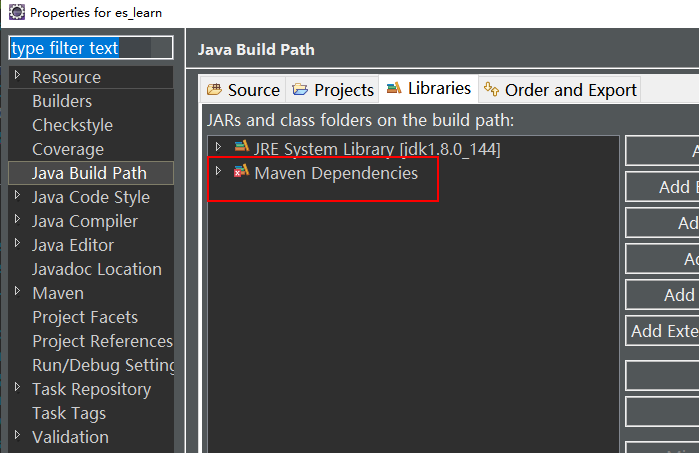
Task: Select Java Build Path in the tree
Action: [91, 173]
